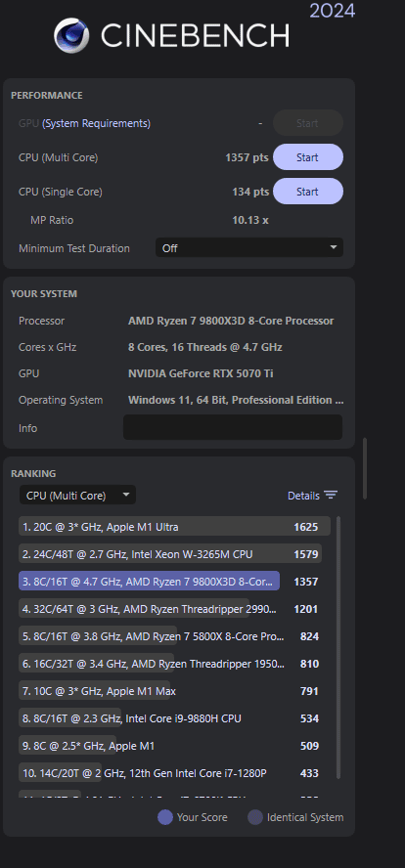Click the 134 pts single core score
Screen dimensions: 405x868
tap(250, 193)
